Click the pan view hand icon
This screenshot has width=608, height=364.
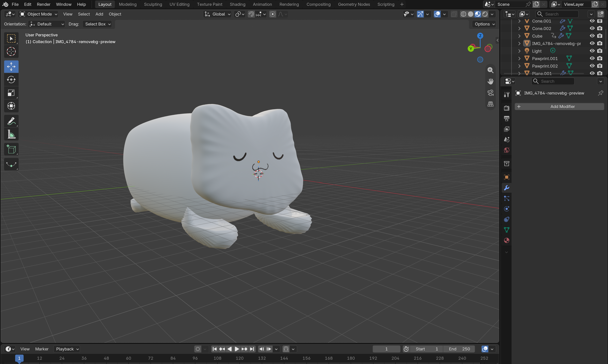coord(490,81)
